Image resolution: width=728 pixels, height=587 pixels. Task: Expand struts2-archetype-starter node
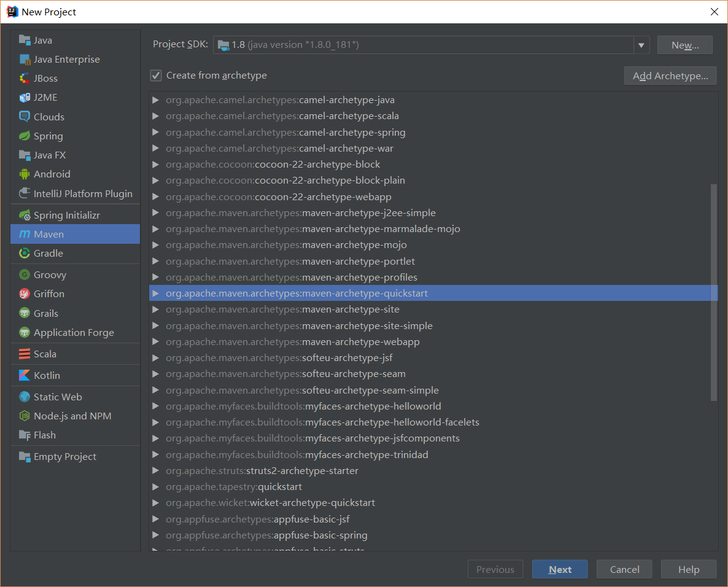click(x=155, y=470)
